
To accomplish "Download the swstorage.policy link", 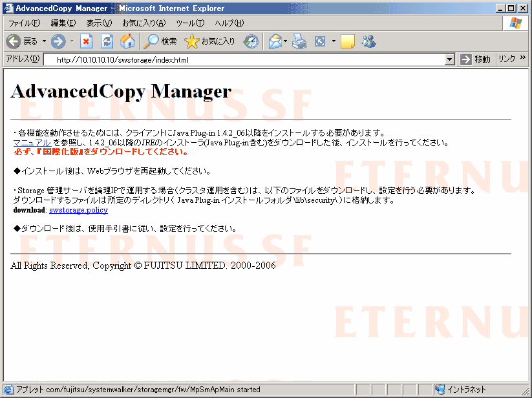I will click(78, 210).
